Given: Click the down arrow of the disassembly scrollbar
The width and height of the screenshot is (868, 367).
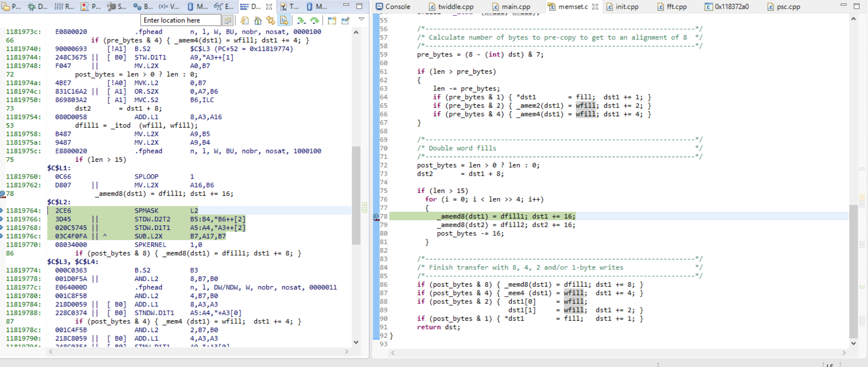Looking at the screenshot, I should click(356, 342).
